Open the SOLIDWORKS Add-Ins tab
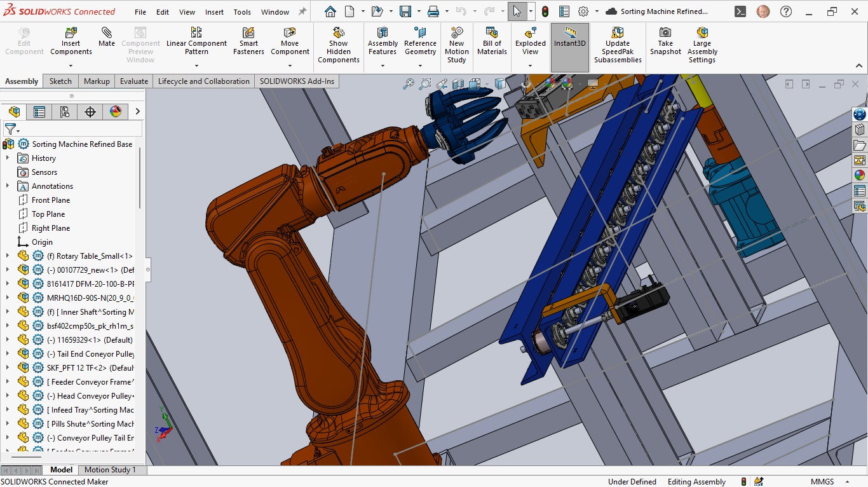The width and height of the screenshot is (868, 487). click(297, 81)
